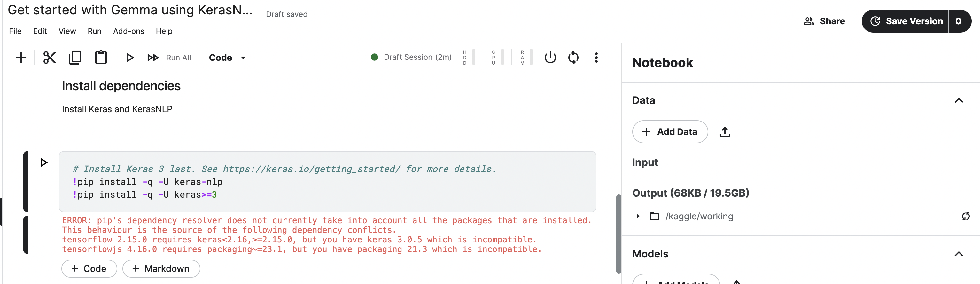Image resolution: width=980 pixels, height=284 pixels.
Task: Collapse the Data section
Action: click(959, 100)
